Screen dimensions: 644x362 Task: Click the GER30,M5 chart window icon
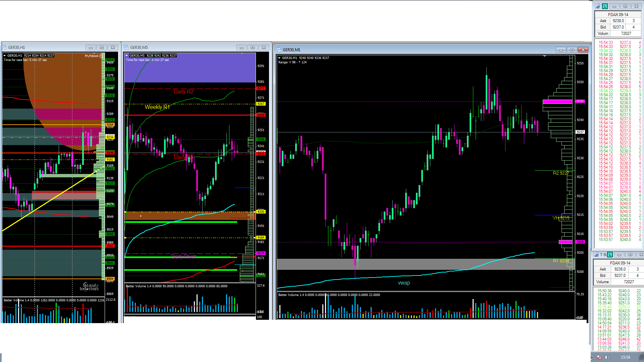coord(126,48)
